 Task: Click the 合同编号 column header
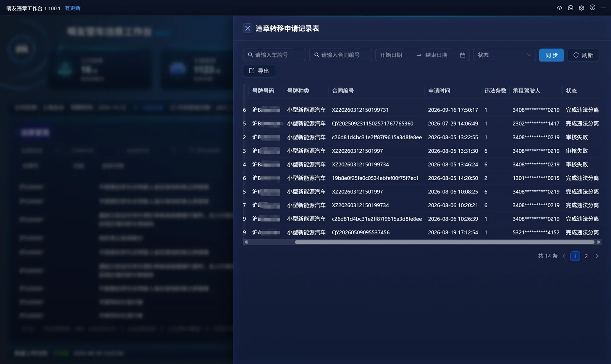343,91
